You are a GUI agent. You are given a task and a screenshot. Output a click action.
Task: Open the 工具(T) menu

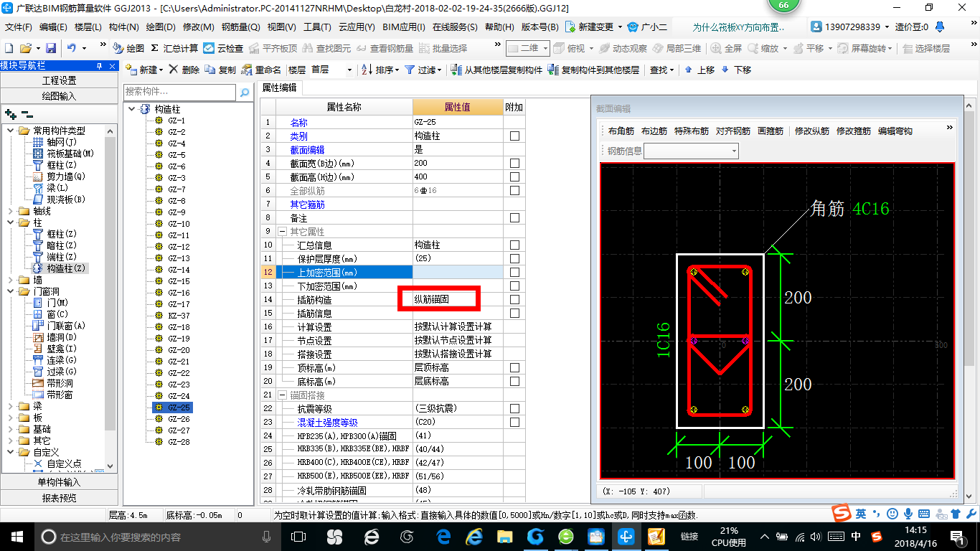[317, 27]
